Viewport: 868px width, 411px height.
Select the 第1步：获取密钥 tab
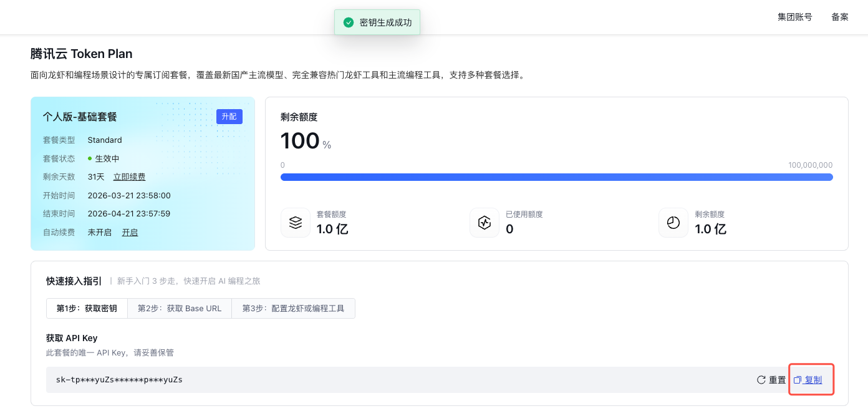pyautogui.click(x=87, y=308)
